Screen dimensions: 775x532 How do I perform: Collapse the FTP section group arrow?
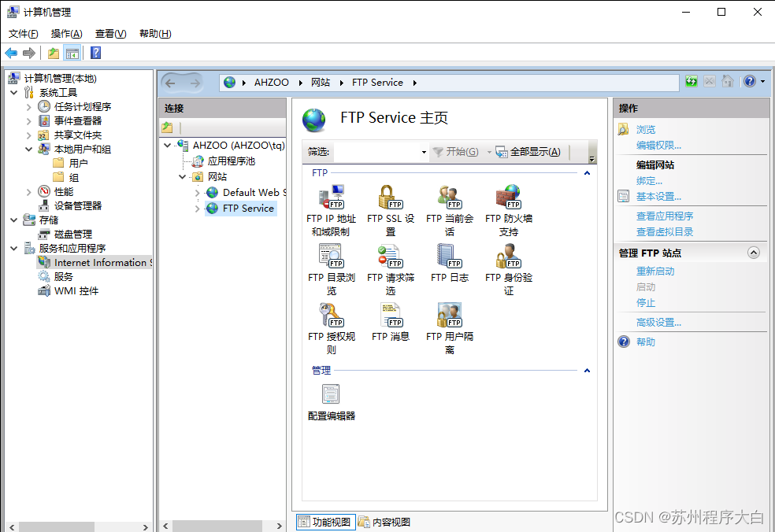tap(588, 173)
